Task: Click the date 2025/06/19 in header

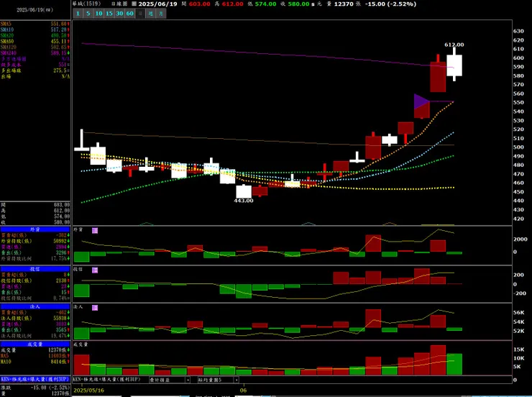Action: (157, 4)
